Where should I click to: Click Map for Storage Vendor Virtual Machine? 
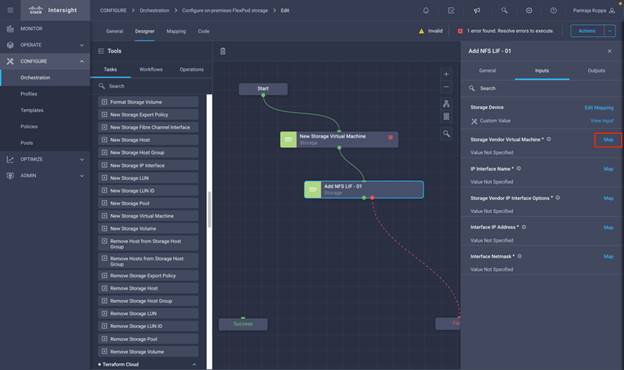pyautogui.click(x=608, y=140)
